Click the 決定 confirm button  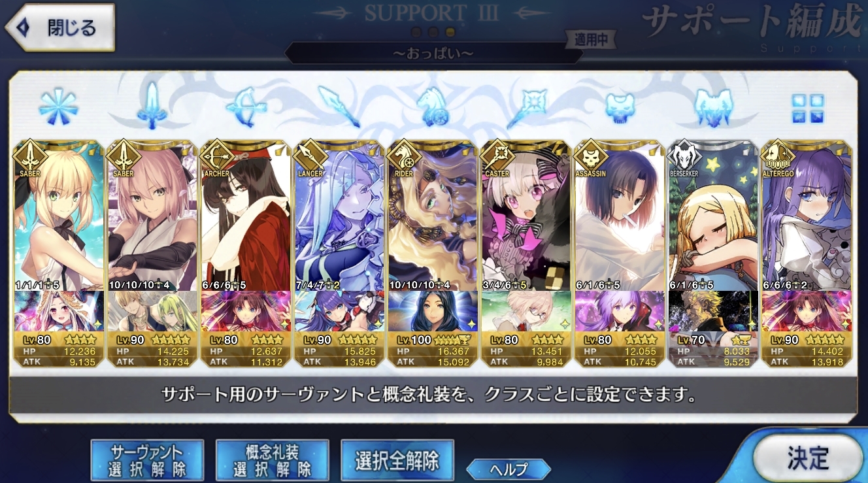pos(808,458)
